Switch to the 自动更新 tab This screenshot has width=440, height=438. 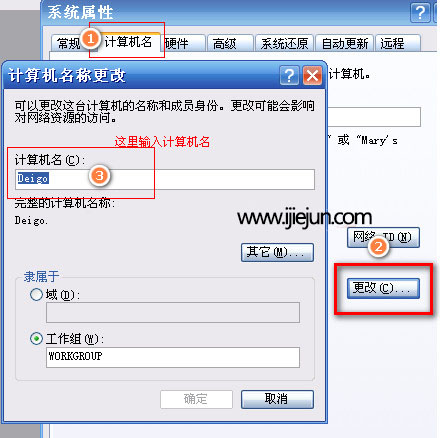point(345,43)
